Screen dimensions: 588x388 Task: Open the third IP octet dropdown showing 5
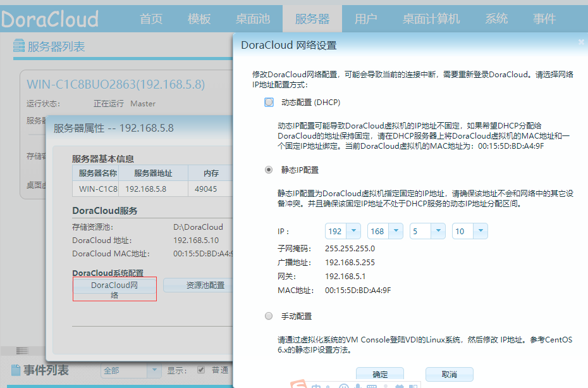pyautogui.click(x=438, y=231)
